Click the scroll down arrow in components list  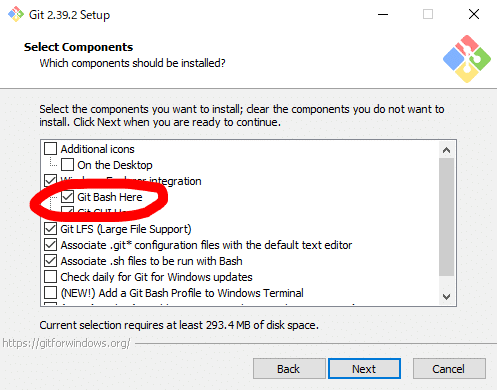pyautogui.click(x=446, y=296)
